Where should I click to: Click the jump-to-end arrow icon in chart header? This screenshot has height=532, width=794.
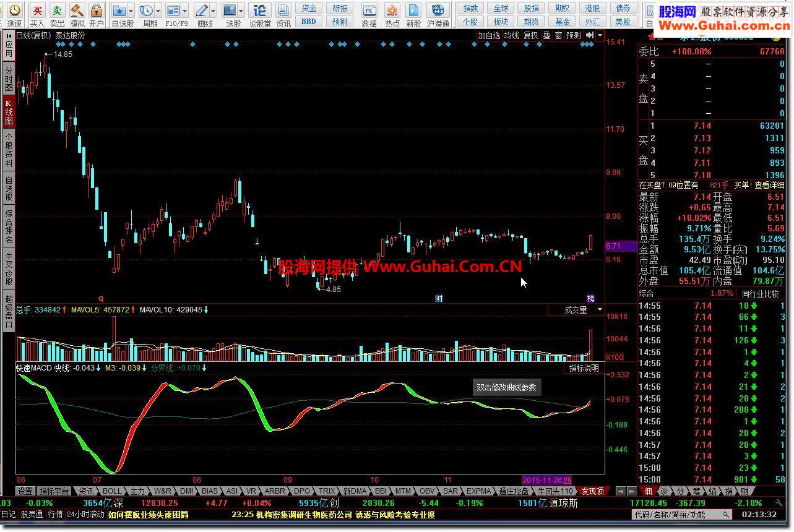[590, 35]
